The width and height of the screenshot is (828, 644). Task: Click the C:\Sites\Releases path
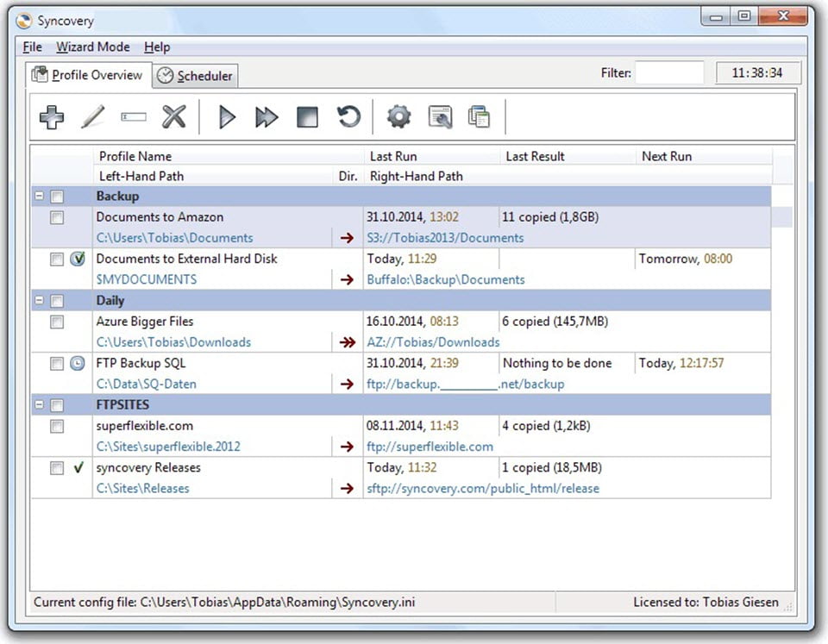pyautogui.click(x=142, y=489)
